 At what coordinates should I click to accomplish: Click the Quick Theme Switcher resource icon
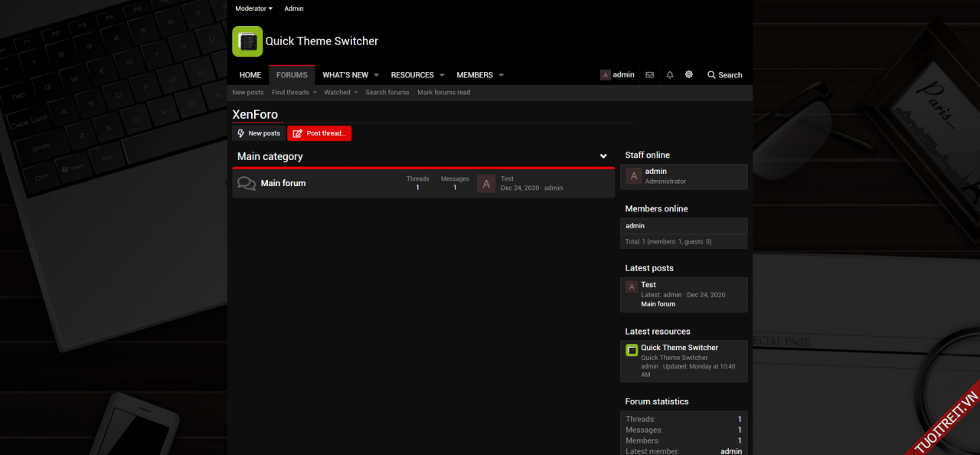click(x=632, y=351)
